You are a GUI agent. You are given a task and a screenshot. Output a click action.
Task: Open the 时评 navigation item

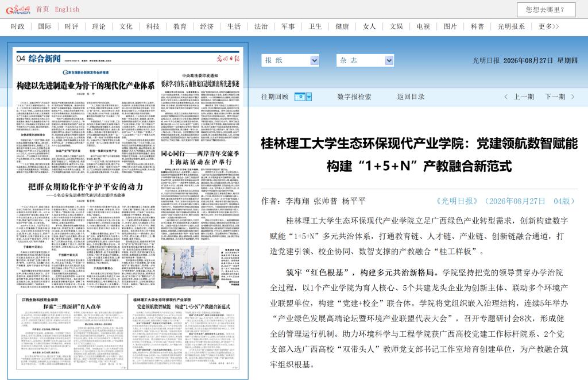(x=72, y=26)
